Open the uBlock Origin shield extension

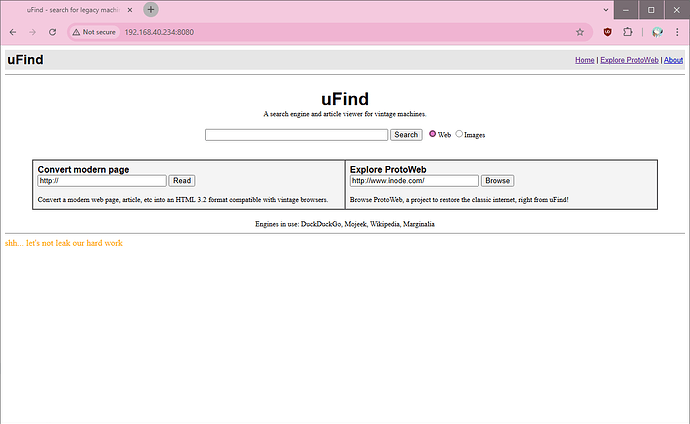pyautogui.click(x=608, y=32)
